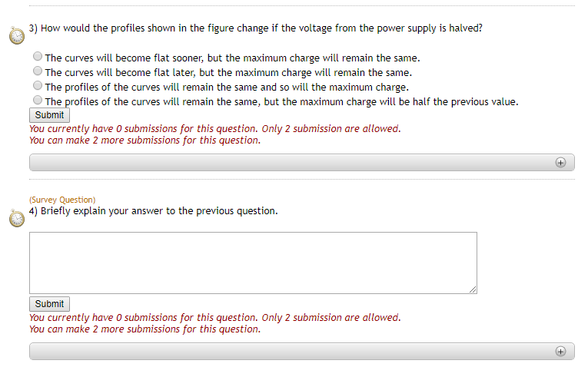Click the text area resize handle

pyautogui.click(x=473, y=289)
